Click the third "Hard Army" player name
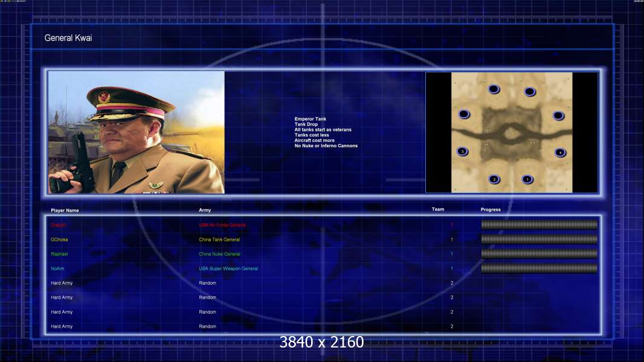Screen dimensions: 644x362 (62, 312)
